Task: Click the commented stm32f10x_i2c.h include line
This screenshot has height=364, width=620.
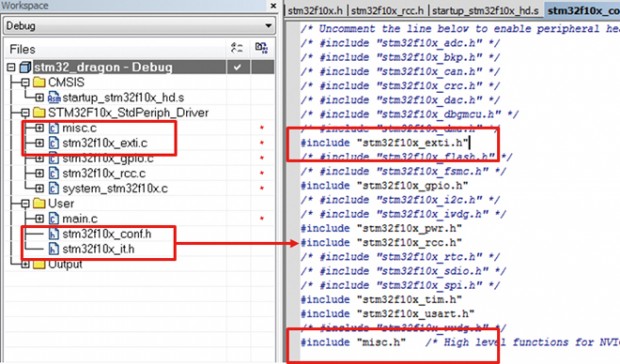Action: 400,200
